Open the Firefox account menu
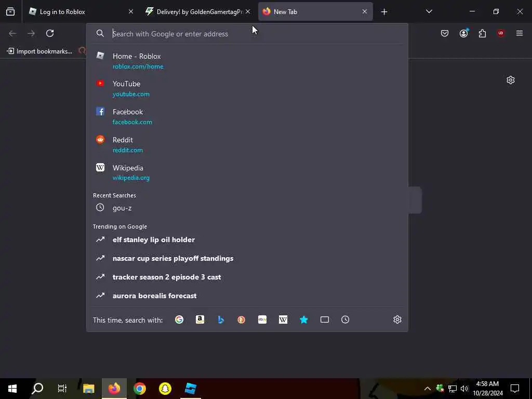The width and height of the screenshot is (532, 399). [463, 33]
